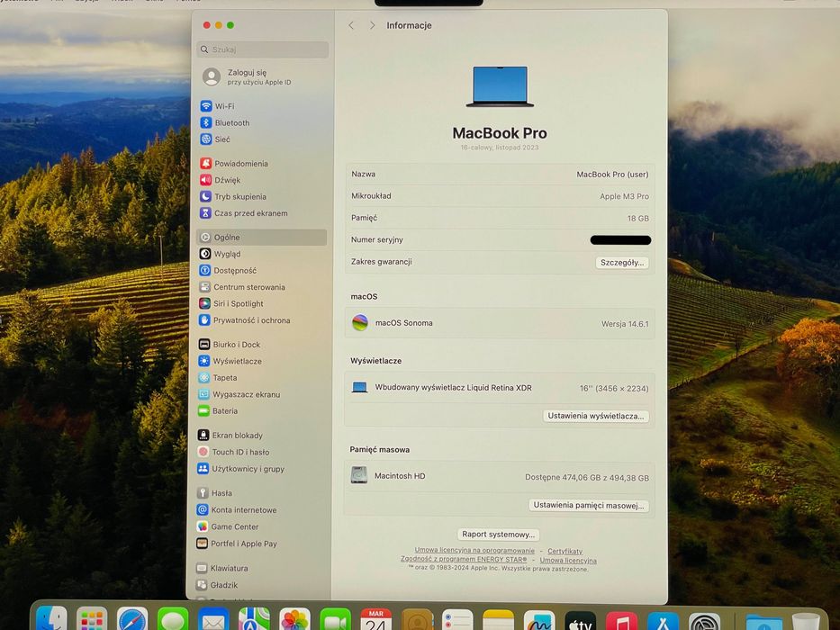Open Maps from the Dock
840x630 pixels.
coord(254,620)
